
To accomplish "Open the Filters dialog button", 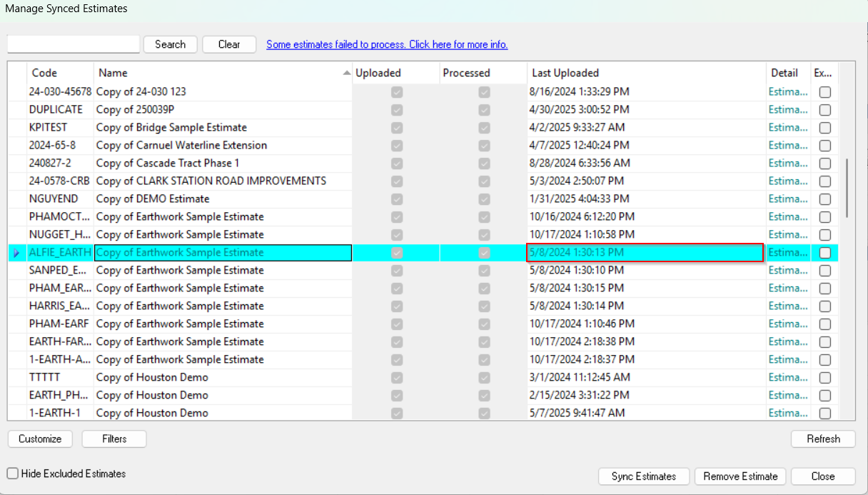I will click(x=114, y=439).
